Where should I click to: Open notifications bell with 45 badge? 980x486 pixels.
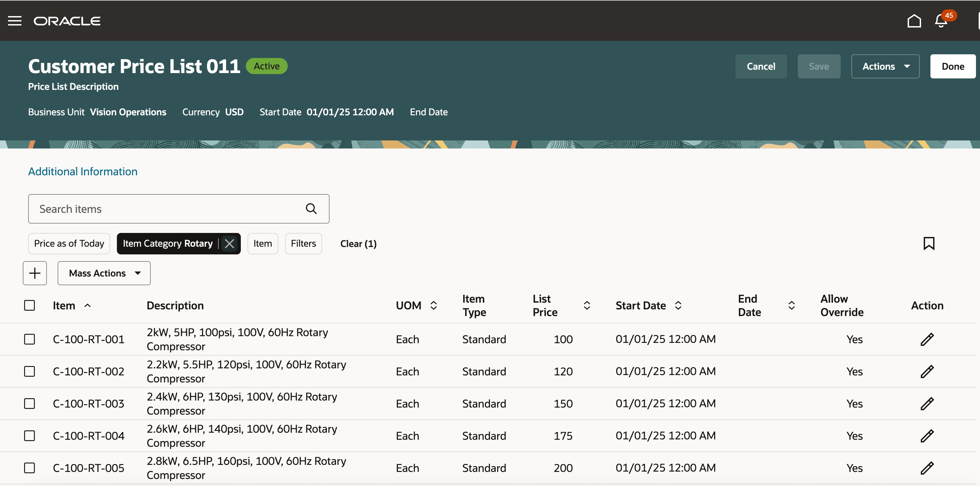tap(941, 21)
